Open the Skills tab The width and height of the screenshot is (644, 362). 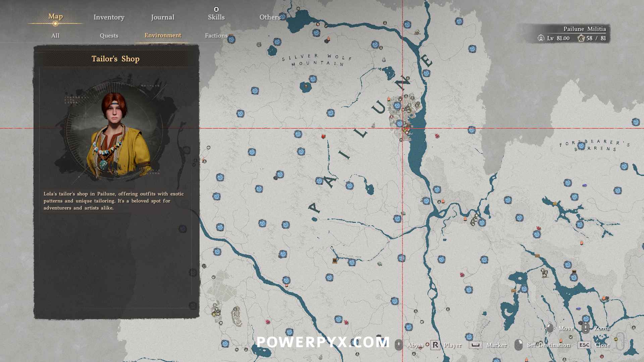point(216,17)
